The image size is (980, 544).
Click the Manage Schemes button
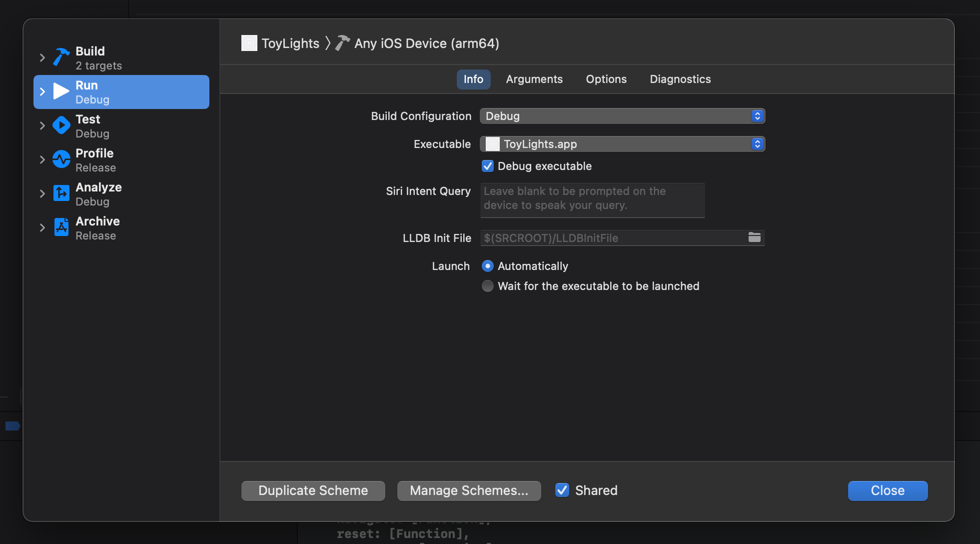pos(469,490)
